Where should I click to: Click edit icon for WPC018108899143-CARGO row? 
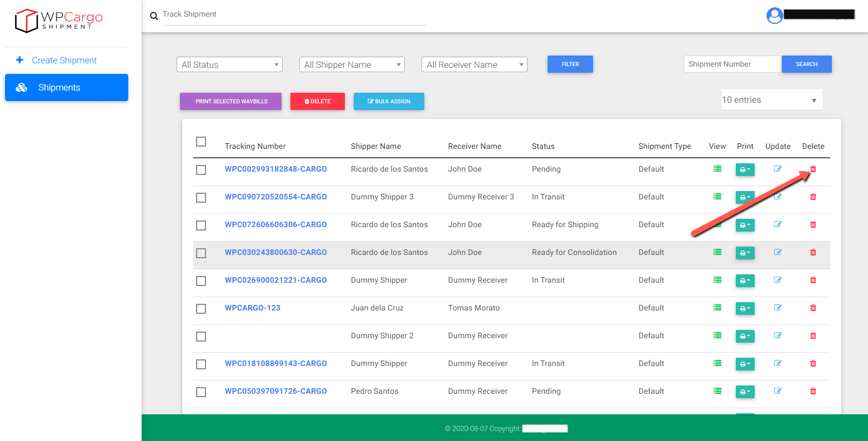[x=777, y=363]
